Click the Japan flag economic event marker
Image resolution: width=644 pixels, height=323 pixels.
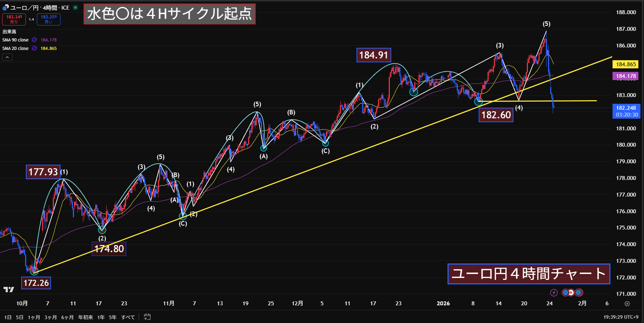tap(571, 293)
